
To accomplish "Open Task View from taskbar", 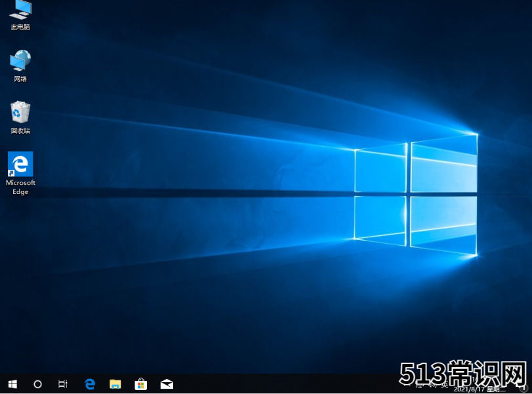I will click(x=63, y=384).
